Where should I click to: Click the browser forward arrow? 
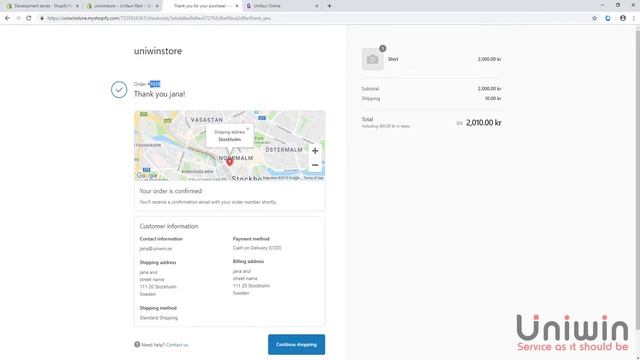click(18, 18)
